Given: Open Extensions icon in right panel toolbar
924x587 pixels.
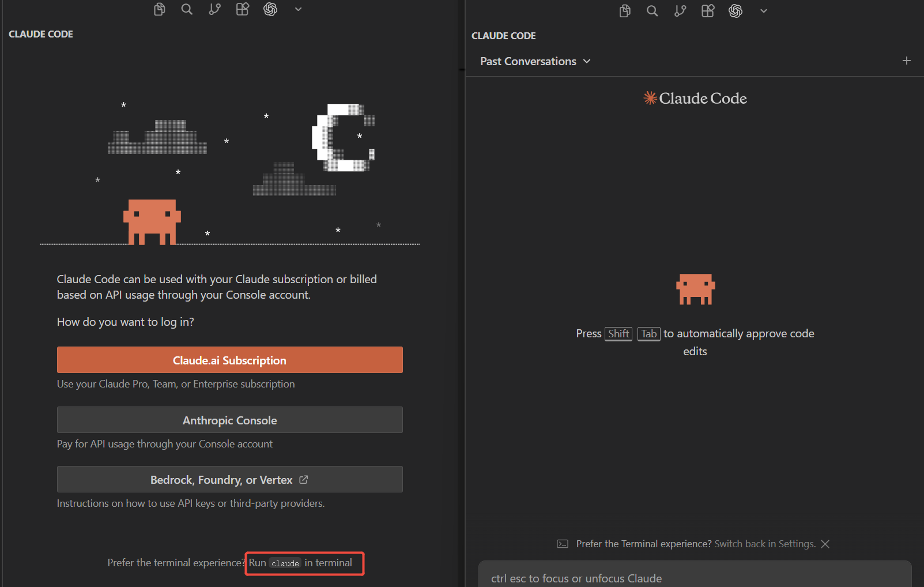Looking at the screenshot, I should point(708,11).
